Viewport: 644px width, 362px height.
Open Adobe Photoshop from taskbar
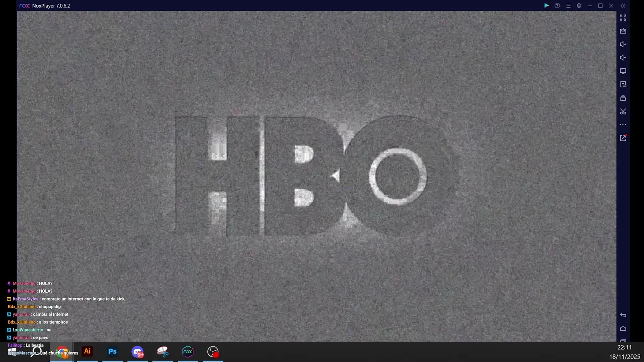point(112,352)
